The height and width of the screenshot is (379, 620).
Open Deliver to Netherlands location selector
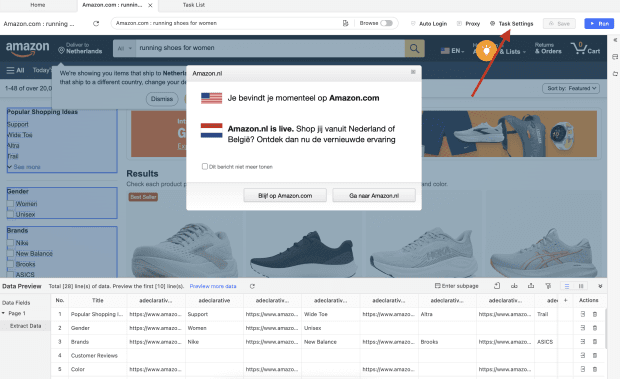click(80, 48)
